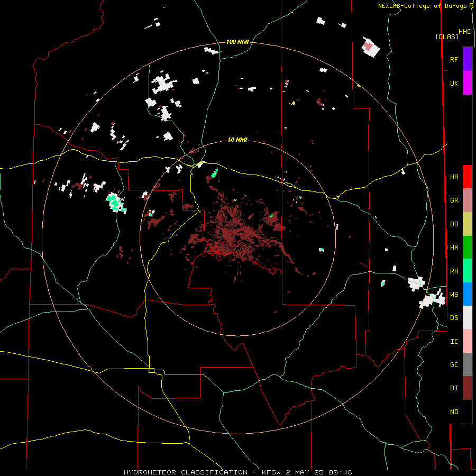Click the "UK" legend label
Screen dimensions: 476x476
pos(454,83)
